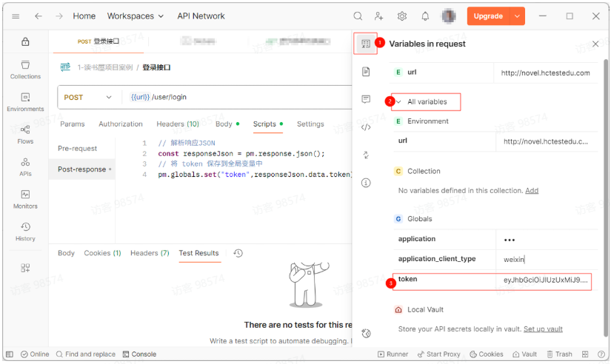This screenshot has height=364, width=611.
Task: Open the Home menu item
Action: pos(84,16)
